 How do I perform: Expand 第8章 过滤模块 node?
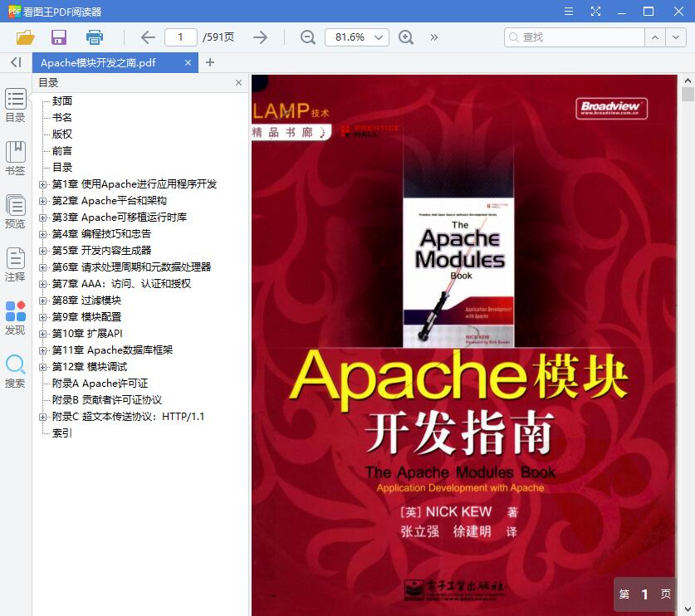coord(42,301)
